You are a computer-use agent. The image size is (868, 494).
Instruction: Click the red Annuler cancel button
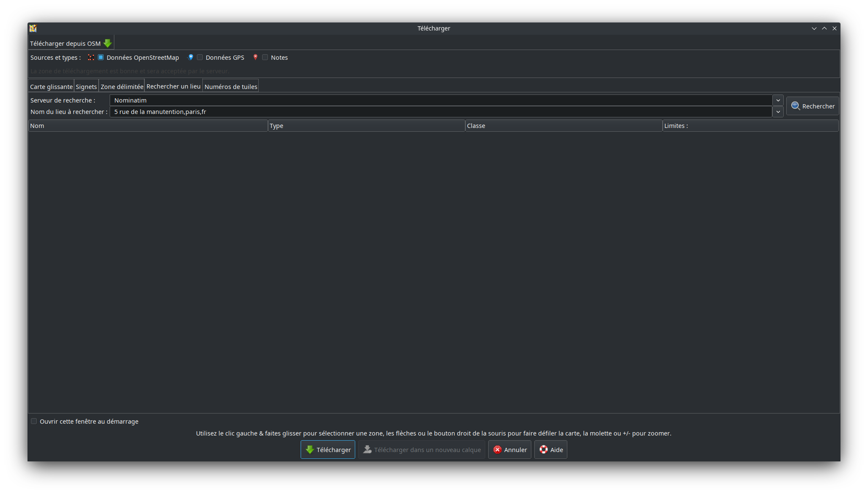coord(509,450)
